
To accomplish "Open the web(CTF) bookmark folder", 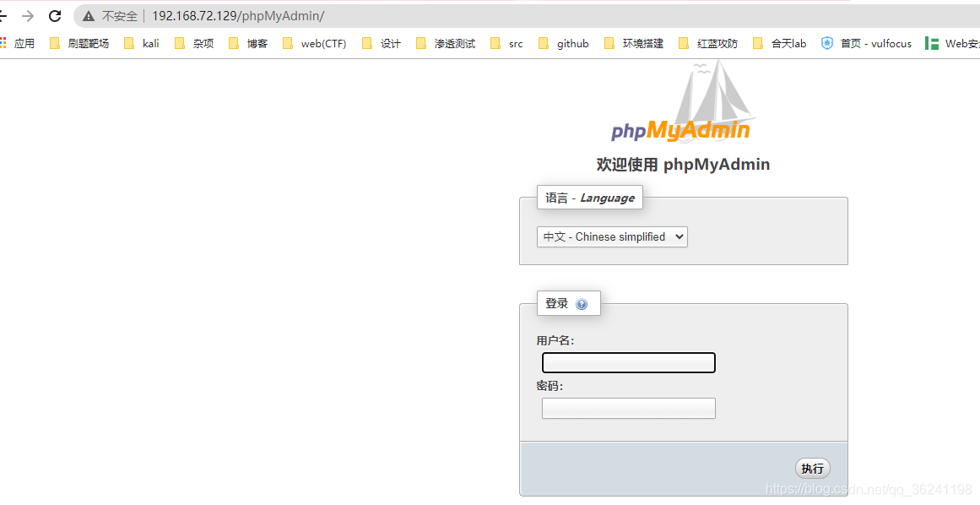I will [x=314, y=43].
